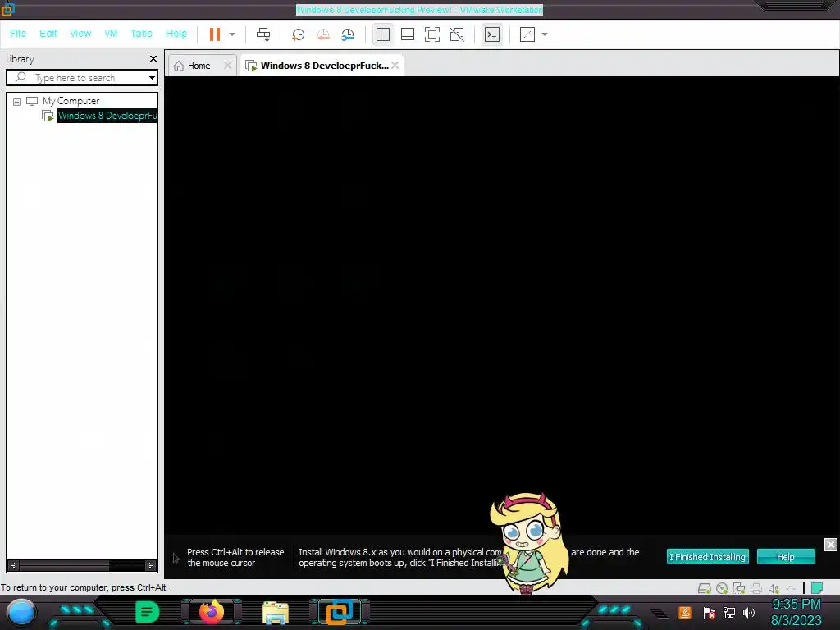
Task: Open Firefox from the taskbar
Action: (x=211, y=612)
